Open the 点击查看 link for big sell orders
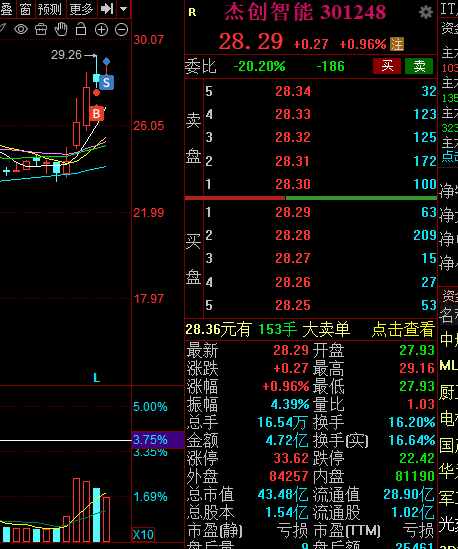Viewport: 458px width, 549px height. click(403, 329)
